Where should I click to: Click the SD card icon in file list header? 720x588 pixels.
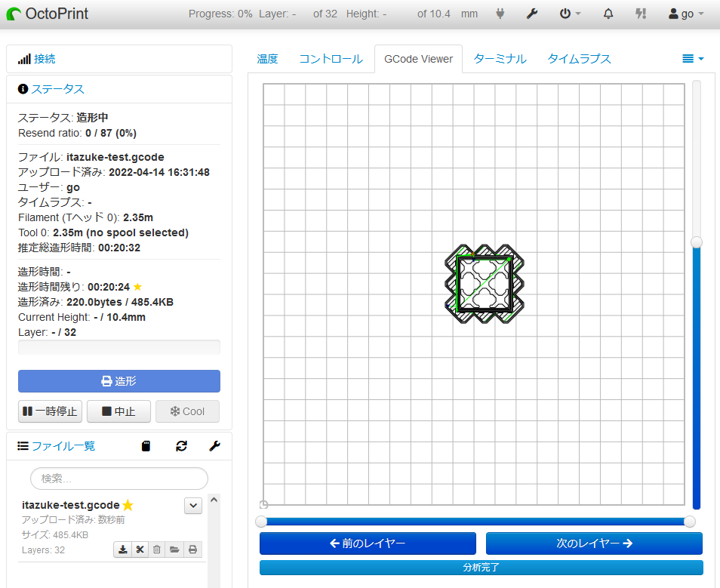point(146,446)
